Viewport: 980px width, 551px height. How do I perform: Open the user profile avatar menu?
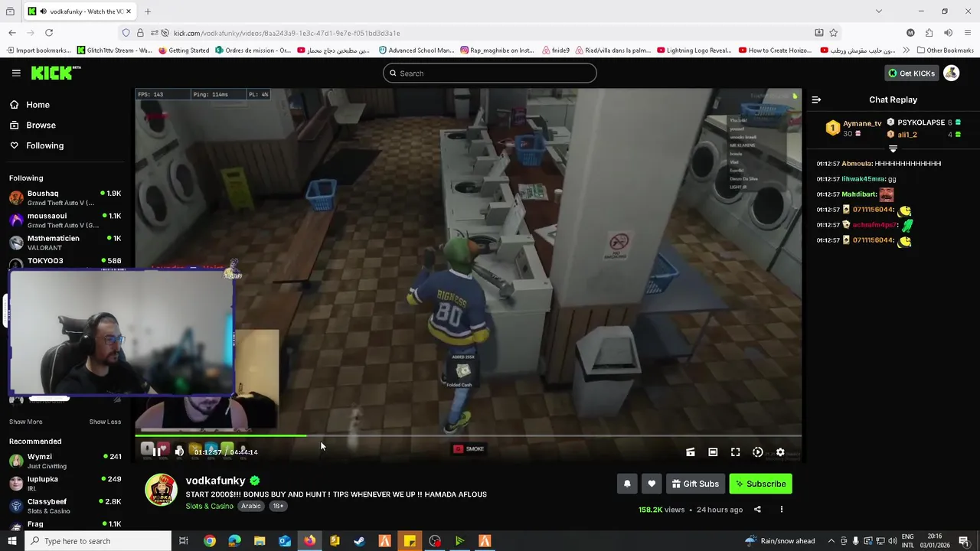pos(951,73)
